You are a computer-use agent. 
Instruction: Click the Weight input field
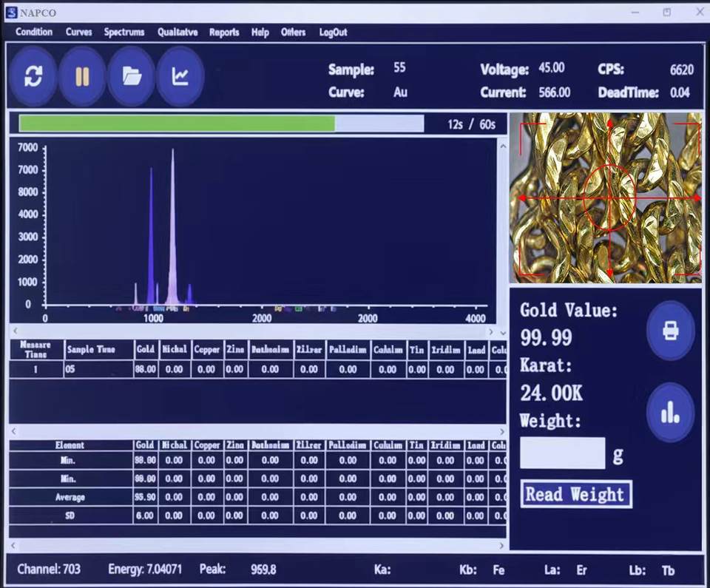pyautogui.click(x=562, y=453)
